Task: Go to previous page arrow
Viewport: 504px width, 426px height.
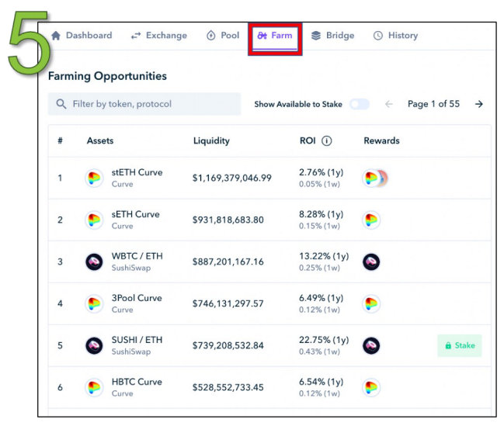Action: coord(389,104)
